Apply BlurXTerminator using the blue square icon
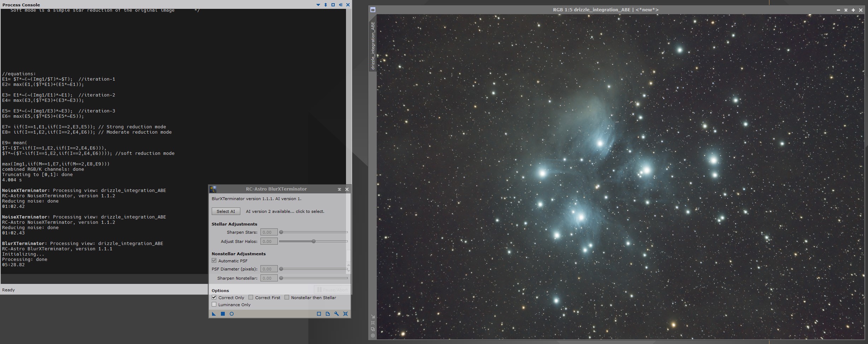Screen dimensions: 868x344 tap(223, 314)
